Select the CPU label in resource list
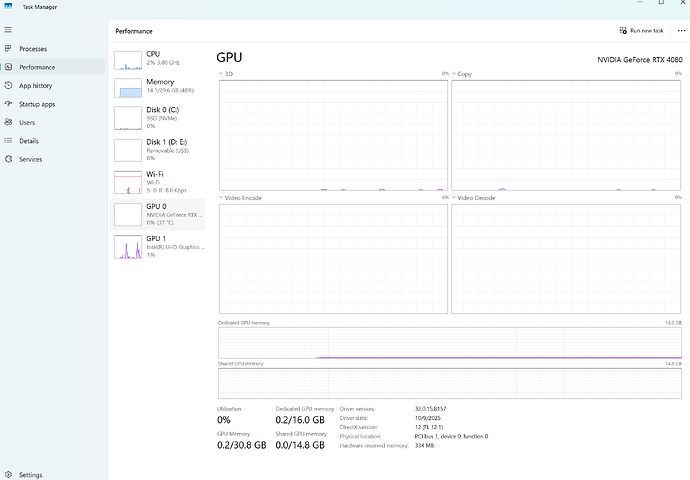 pos(153,54)
